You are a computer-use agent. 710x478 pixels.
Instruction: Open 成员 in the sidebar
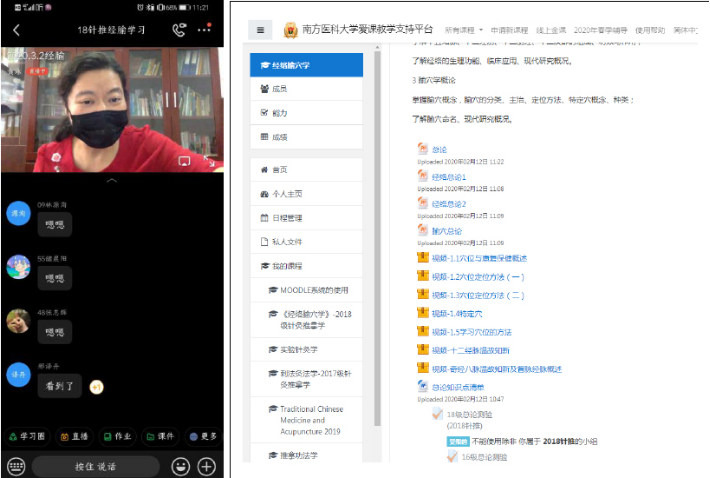click(x=307, y=89)
